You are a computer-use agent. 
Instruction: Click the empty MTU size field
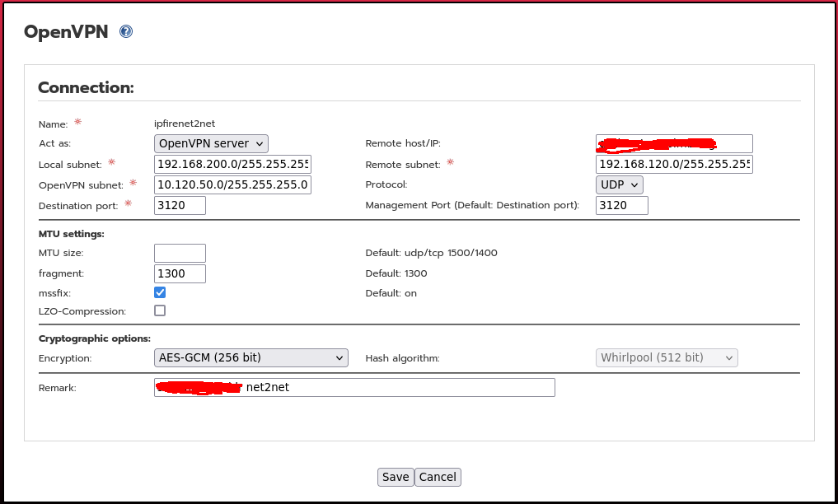click(x=180, y=253)
